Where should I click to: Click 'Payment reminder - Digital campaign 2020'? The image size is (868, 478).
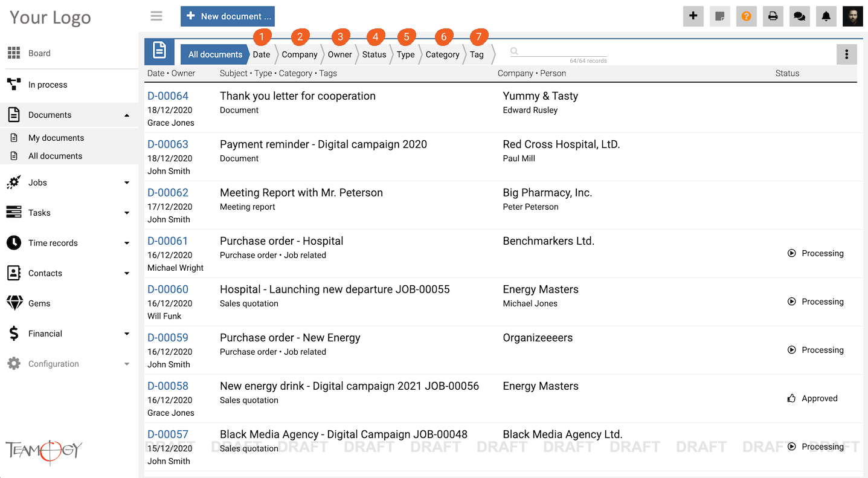323,144
